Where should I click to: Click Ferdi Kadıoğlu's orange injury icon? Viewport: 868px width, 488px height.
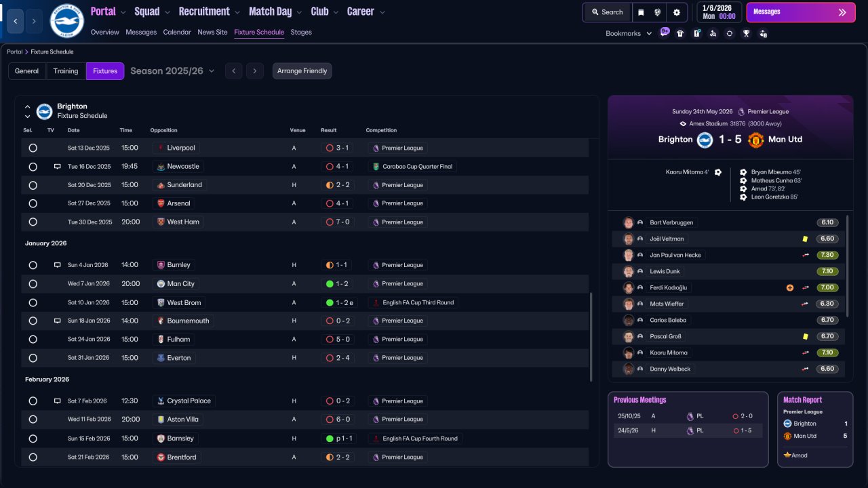pos(790,287)
